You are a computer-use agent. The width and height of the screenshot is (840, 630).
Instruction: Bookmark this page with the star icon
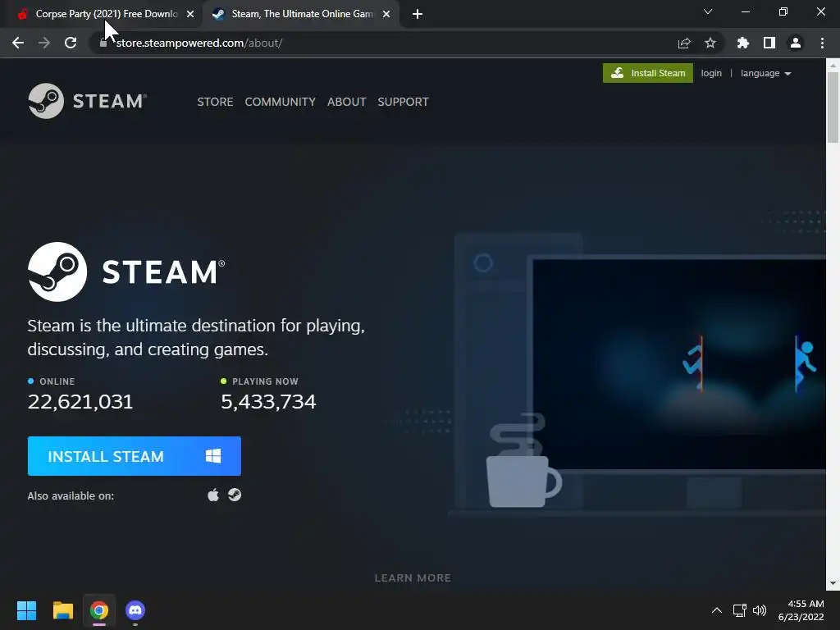710,43
